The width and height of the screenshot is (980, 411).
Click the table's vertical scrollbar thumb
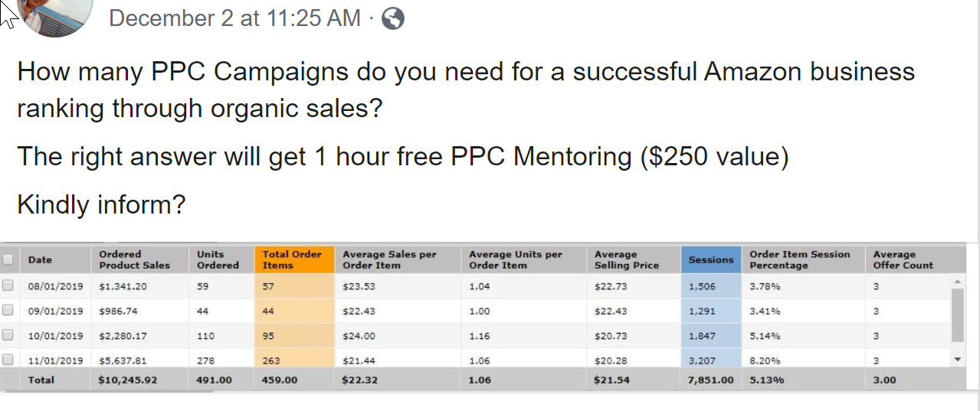pos(957,314)
